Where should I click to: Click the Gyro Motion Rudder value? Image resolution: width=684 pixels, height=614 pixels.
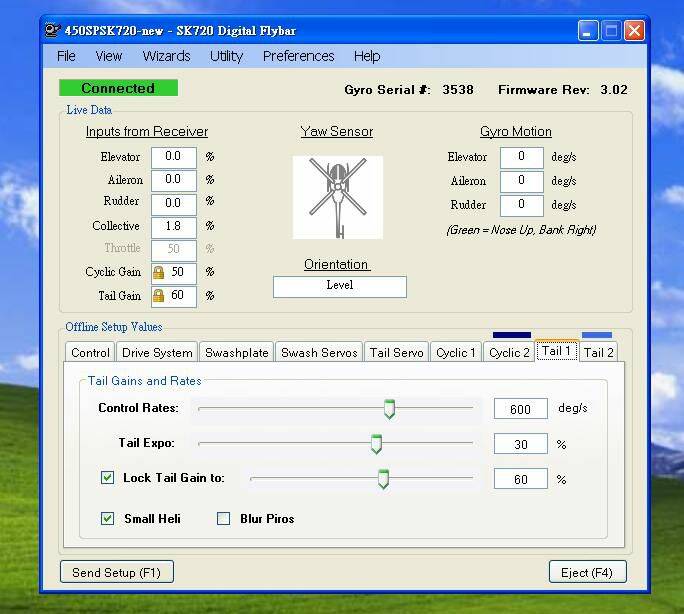click(522, 205)
